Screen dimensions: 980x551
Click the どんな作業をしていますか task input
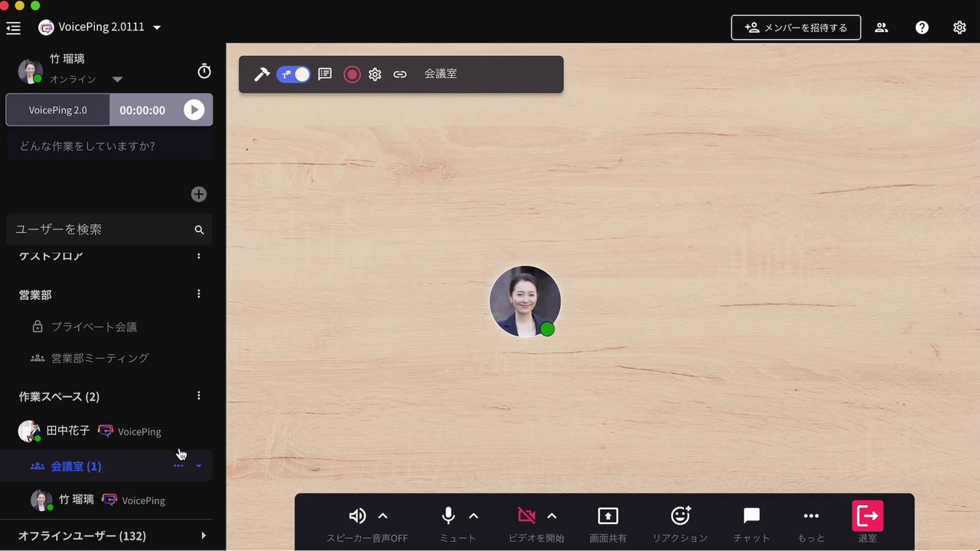tap(109, 145)
